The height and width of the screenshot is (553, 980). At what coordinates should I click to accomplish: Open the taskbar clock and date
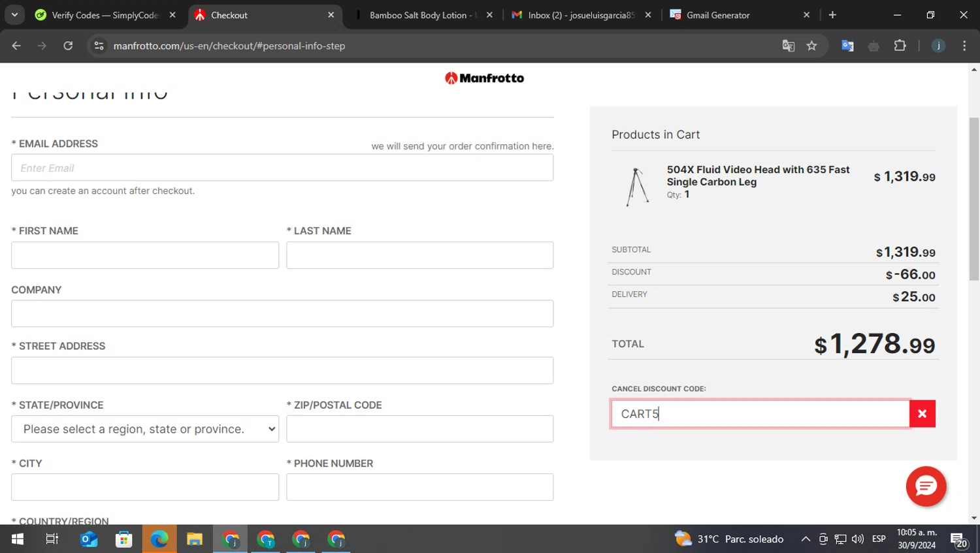pos(917,539)
